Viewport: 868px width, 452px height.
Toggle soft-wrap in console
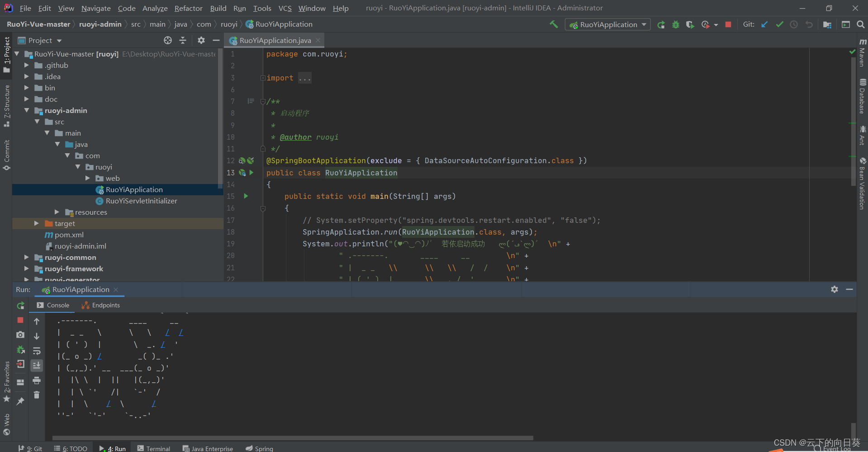click(37, 351)
